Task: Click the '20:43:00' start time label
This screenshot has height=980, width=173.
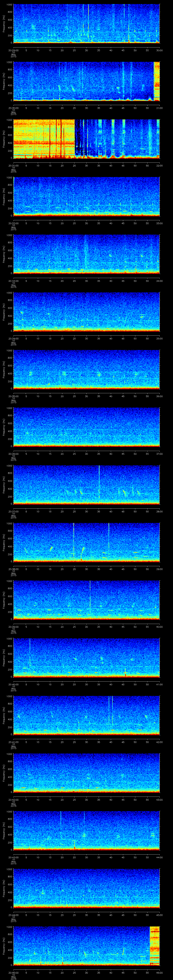Action: pos(13,858)
